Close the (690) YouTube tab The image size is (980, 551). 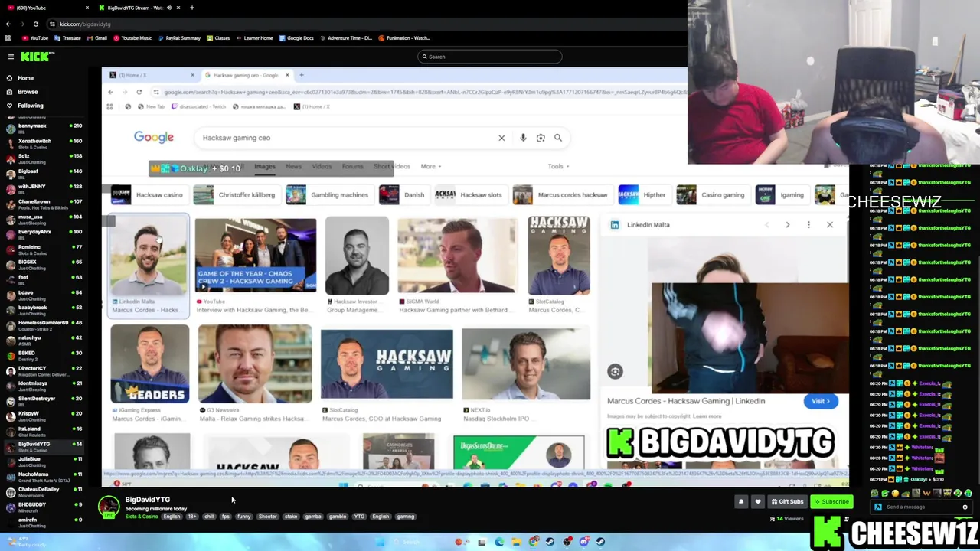pyautogui.click(x=87, y=8)
